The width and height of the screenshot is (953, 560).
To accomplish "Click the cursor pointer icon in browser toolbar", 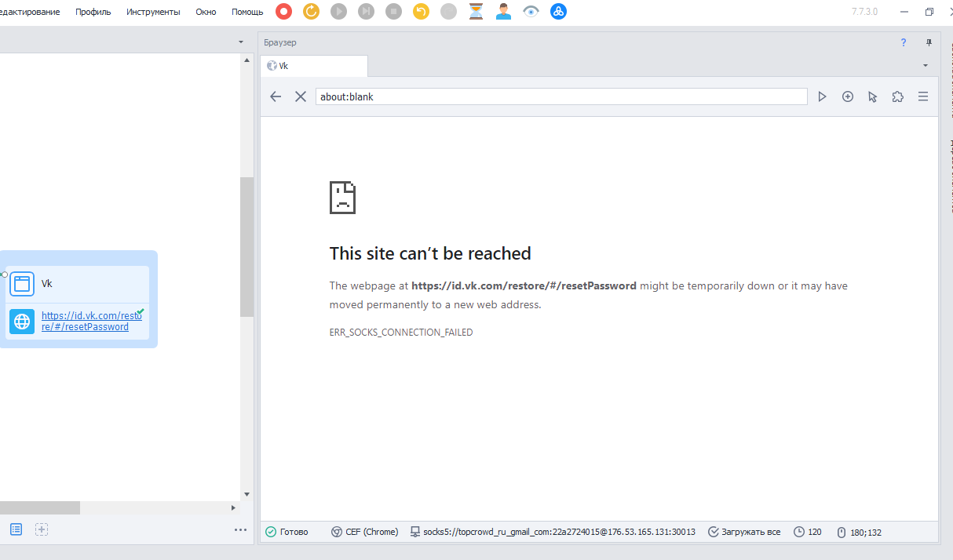I will coord(872,96).
